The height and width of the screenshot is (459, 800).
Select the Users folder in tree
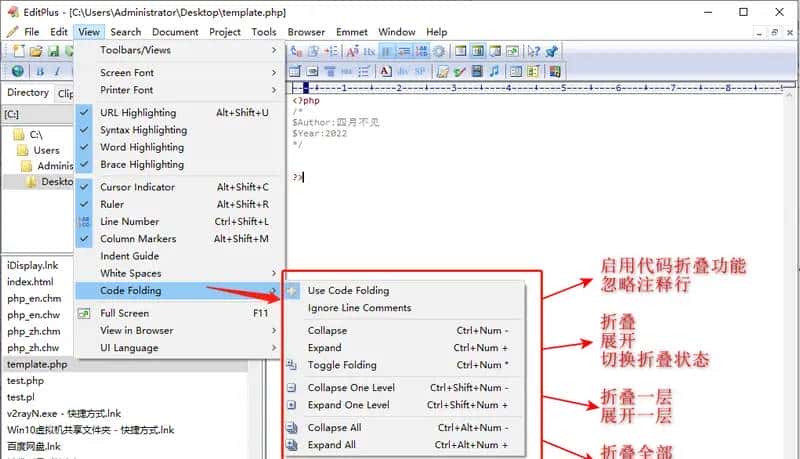point(46,150)
